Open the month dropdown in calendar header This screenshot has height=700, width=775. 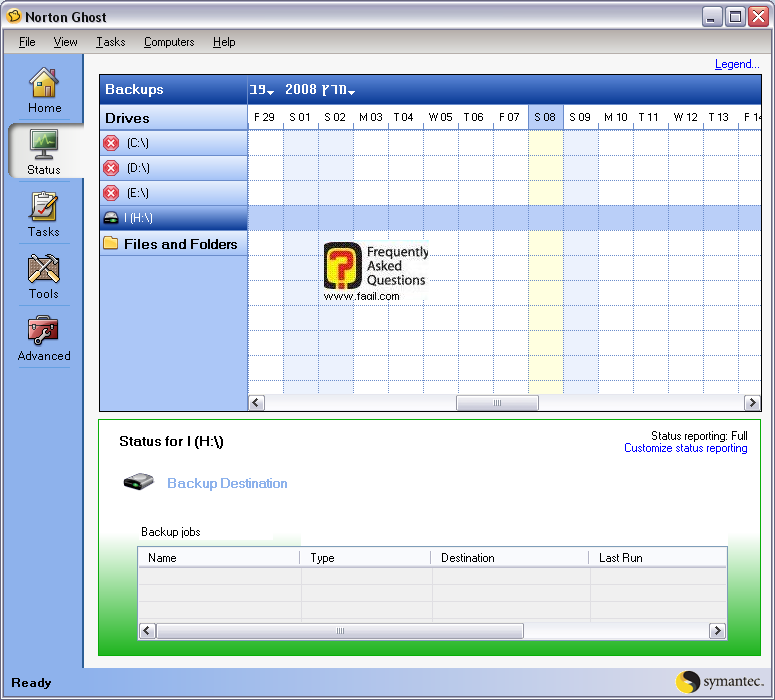coord(262,90)
